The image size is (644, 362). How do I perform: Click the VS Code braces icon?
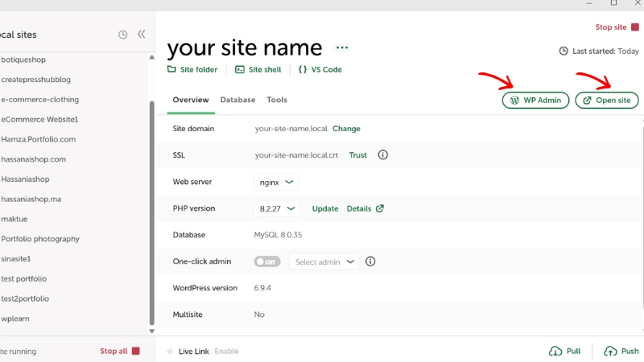tap(303, 69)
